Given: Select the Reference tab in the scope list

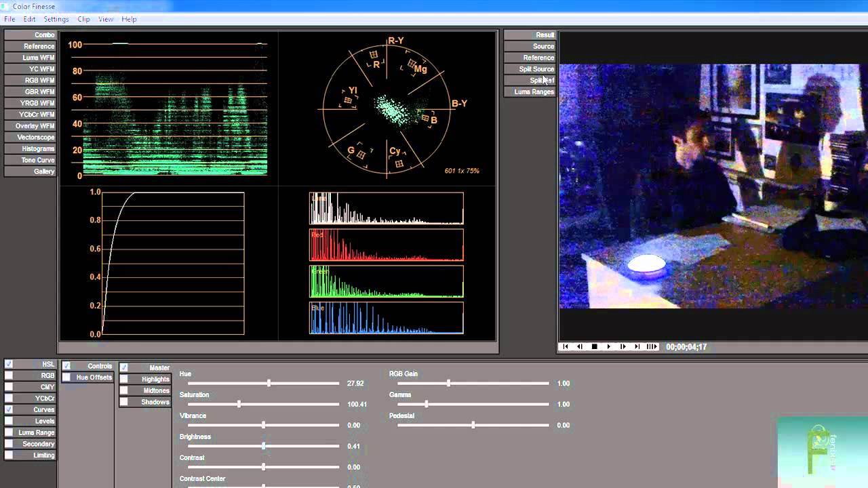Looking at the screenshot, I should pos(30,46).
